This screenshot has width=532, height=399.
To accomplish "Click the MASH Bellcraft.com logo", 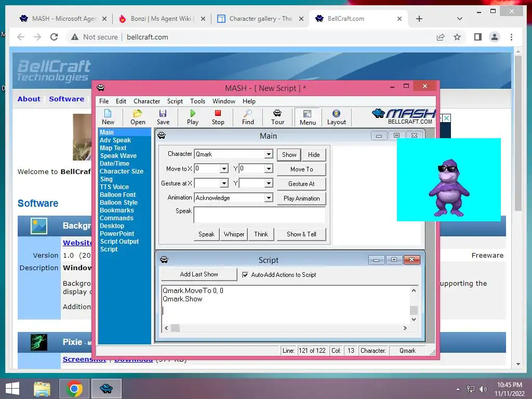I will 404,117.
